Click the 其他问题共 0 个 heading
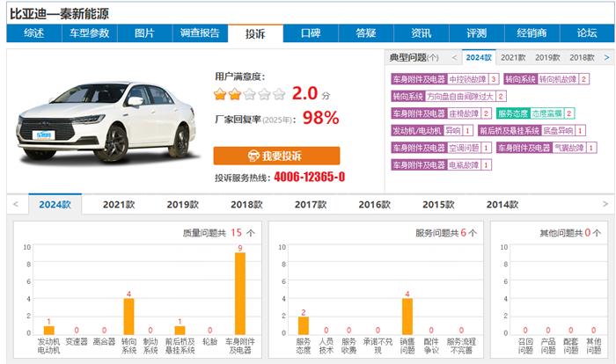 570,233
